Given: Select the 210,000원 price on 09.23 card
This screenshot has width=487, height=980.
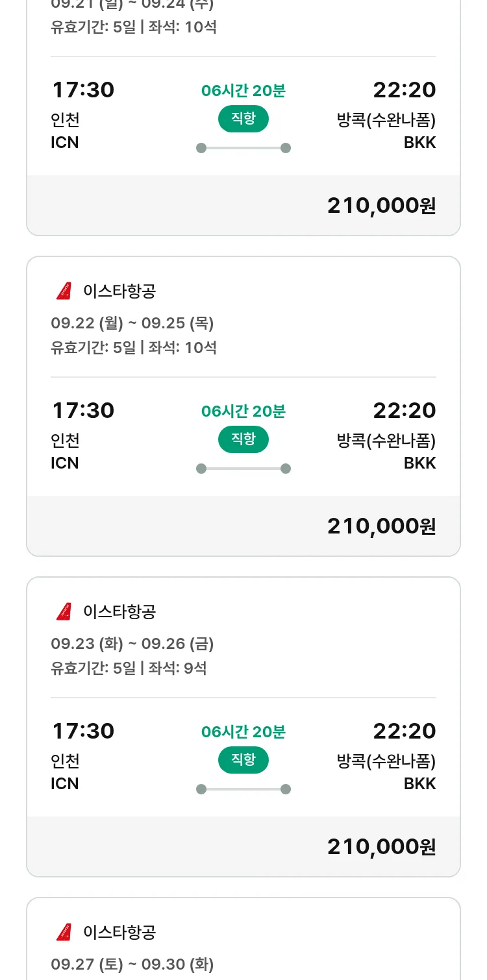Looking at the screenshot, I should (x=381, y=846).
